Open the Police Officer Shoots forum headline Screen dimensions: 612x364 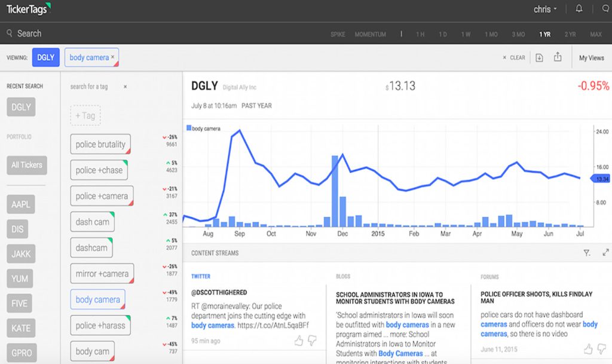[536, 297]
